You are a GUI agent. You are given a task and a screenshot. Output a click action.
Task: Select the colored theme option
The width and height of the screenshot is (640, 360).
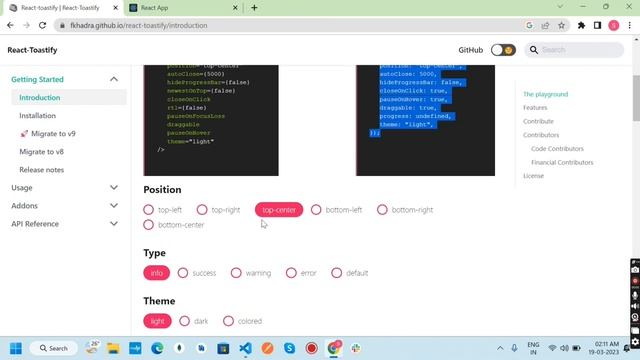pos(229,321)
